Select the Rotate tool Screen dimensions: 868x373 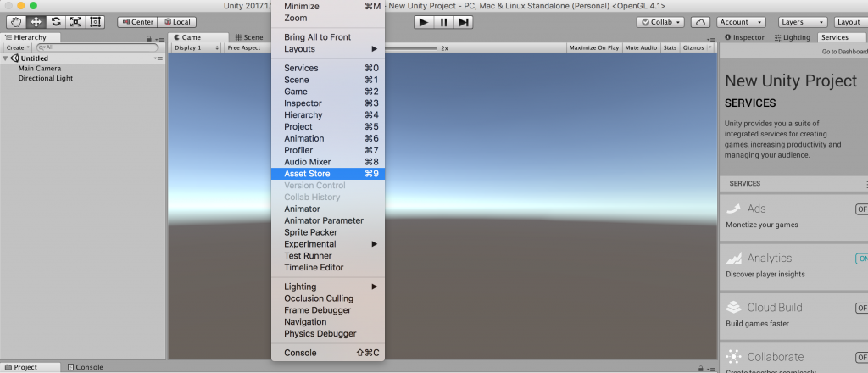56,22
